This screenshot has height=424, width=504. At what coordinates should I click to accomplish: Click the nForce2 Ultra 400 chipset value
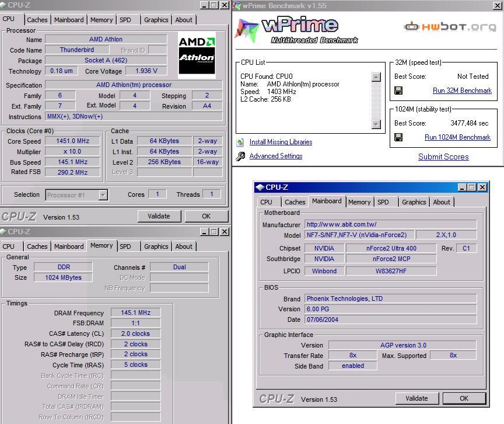391,248
